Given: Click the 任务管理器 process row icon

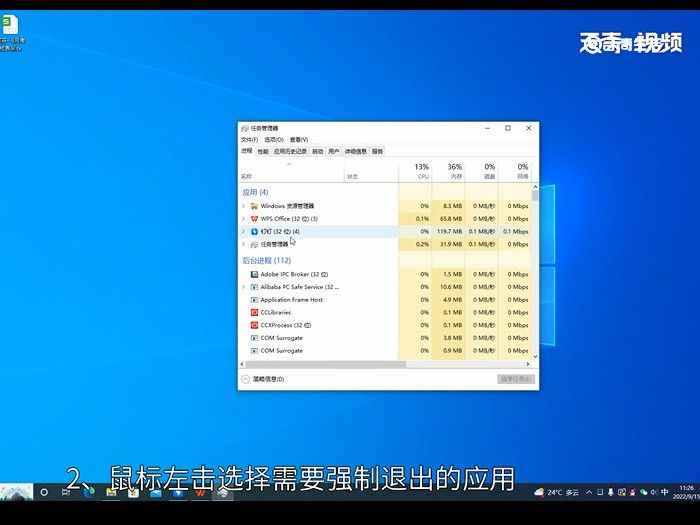Looking at the screenshot, I should pyautogui.click(x=254, y=244).
